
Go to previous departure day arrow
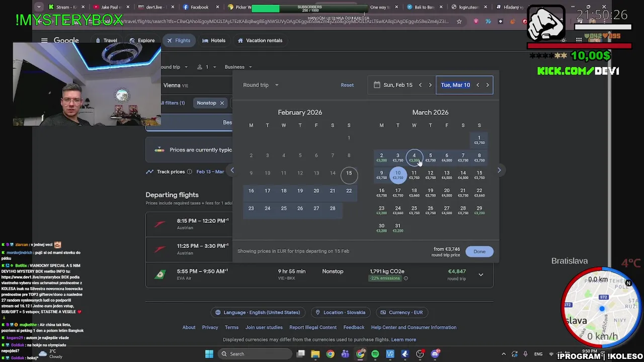click(420, 85)
